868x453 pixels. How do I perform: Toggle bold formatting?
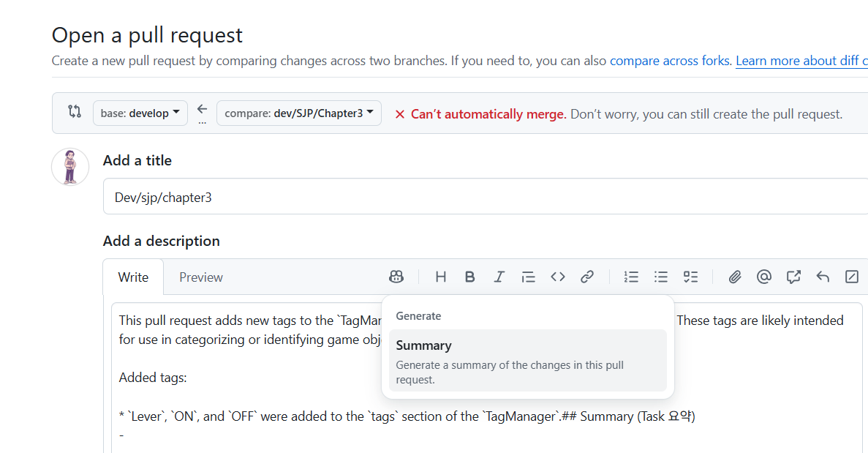(469, 277)
